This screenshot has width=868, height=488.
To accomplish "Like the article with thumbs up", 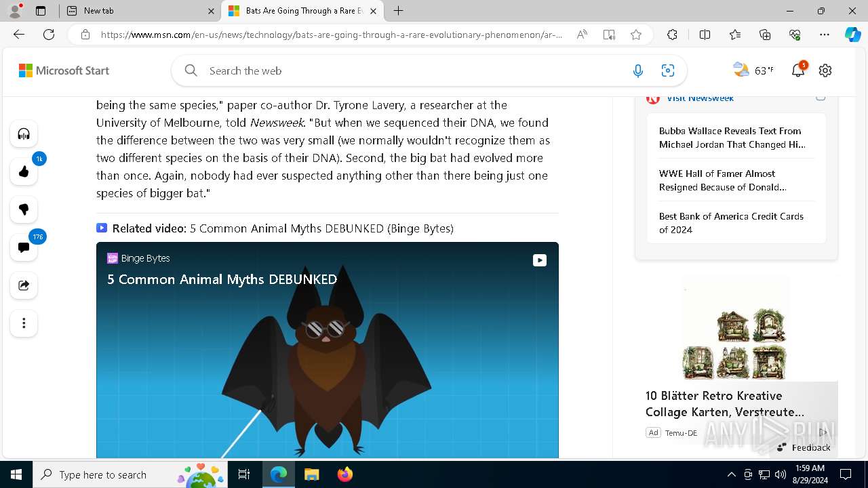I will (x=24, y=171).
